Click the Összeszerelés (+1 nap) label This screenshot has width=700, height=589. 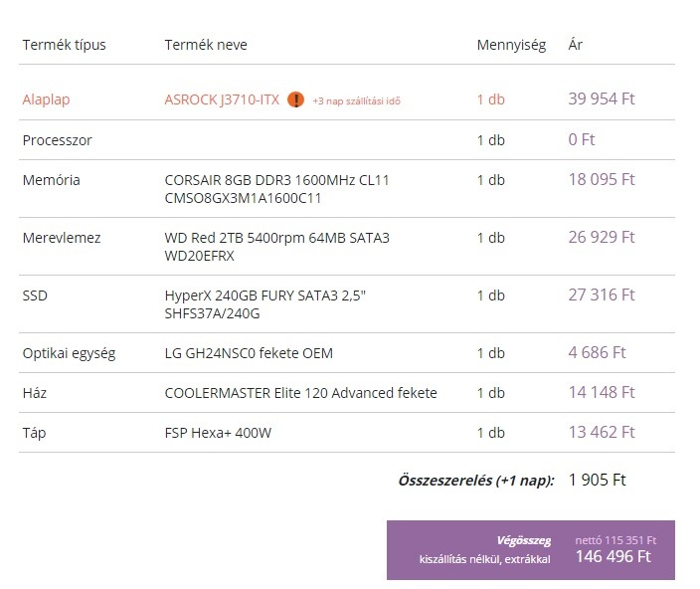[476, 481]
